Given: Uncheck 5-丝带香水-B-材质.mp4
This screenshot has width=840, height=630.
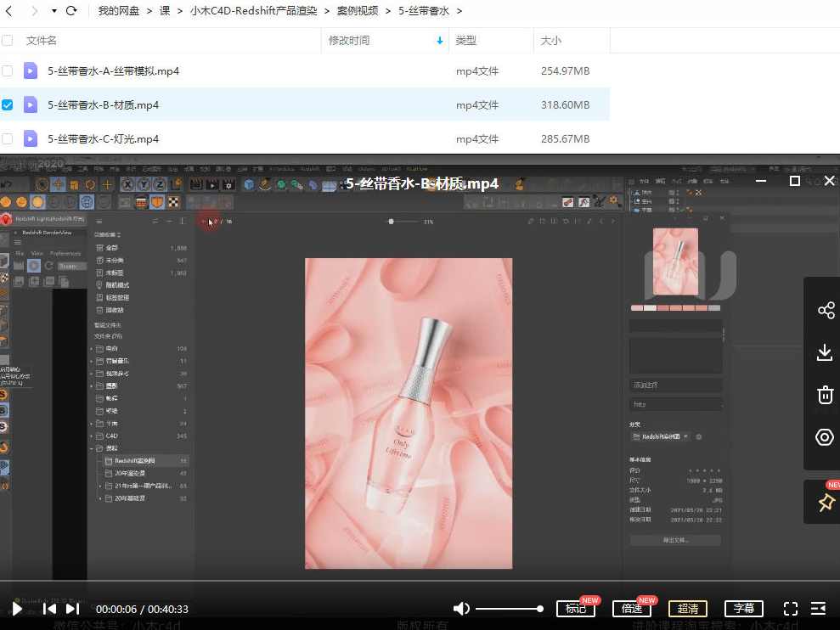Looking at the screenshot, I should point(8,104).
